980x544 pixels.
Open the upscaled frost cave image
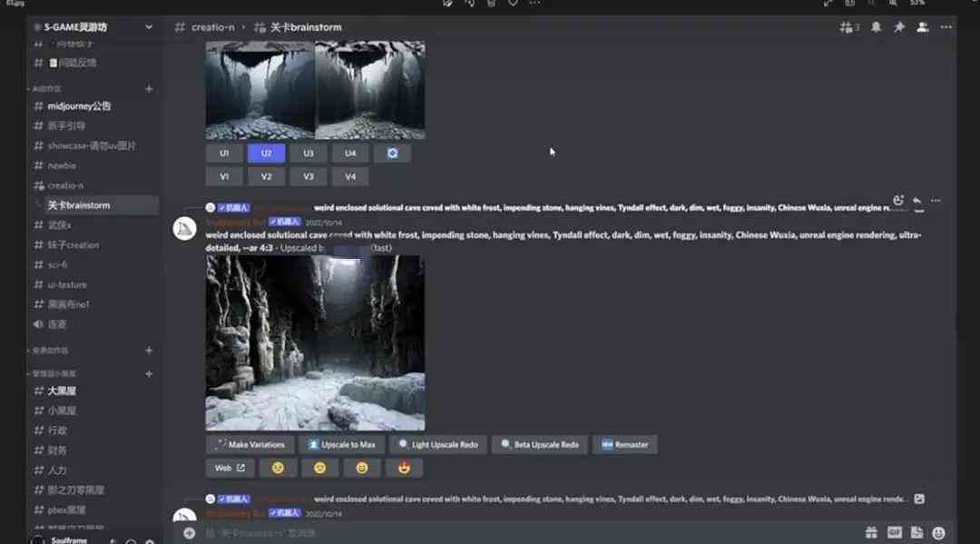(x=315, y=342)
